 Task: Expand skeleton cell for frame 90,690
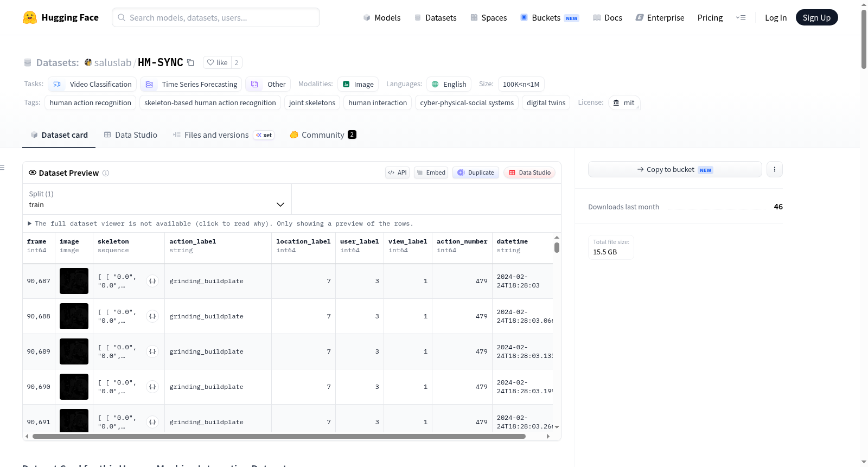(x=152, y=387)
